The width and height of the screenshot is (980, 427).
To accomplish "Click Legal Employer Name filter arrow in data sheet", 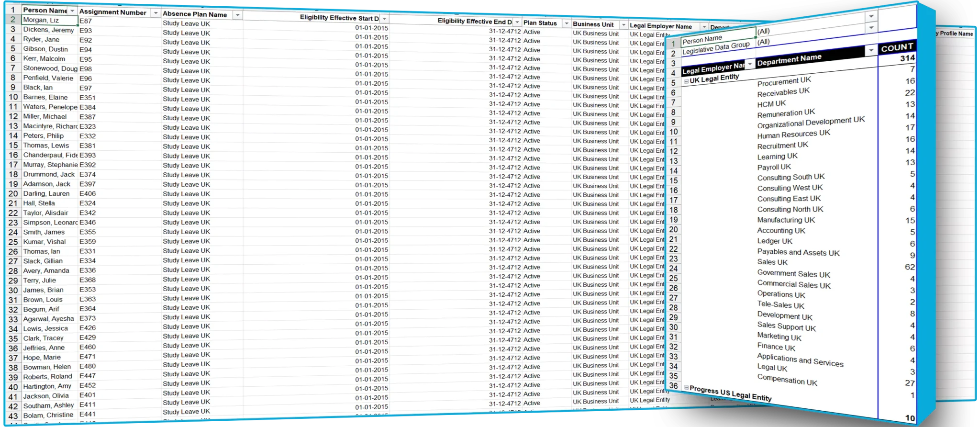I will (x=704, y=27).
